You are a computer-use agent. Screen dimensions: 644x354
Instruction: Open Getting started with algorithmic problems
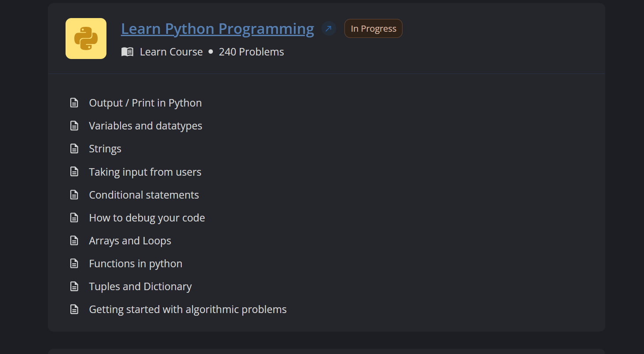click(x=187, y=310)
